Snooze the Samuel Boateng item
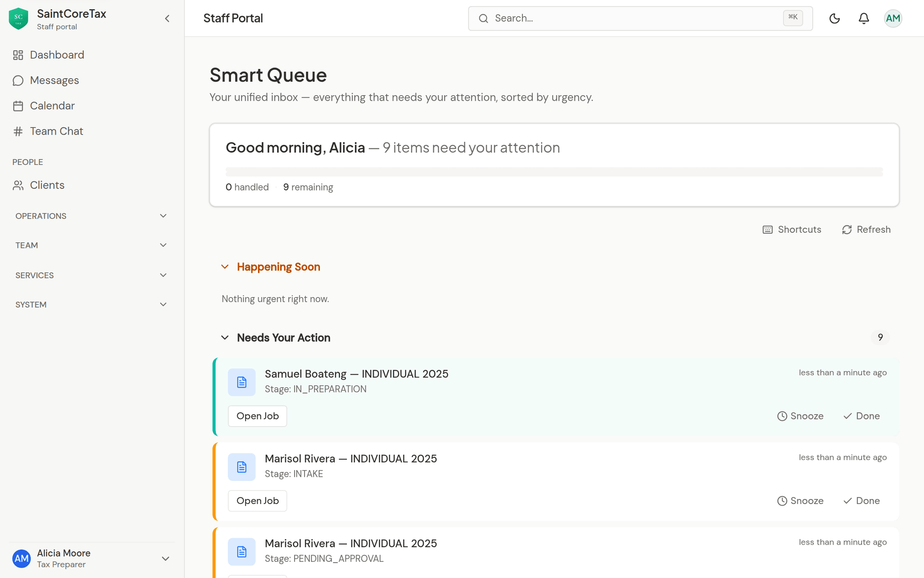 tap(800, 416)
